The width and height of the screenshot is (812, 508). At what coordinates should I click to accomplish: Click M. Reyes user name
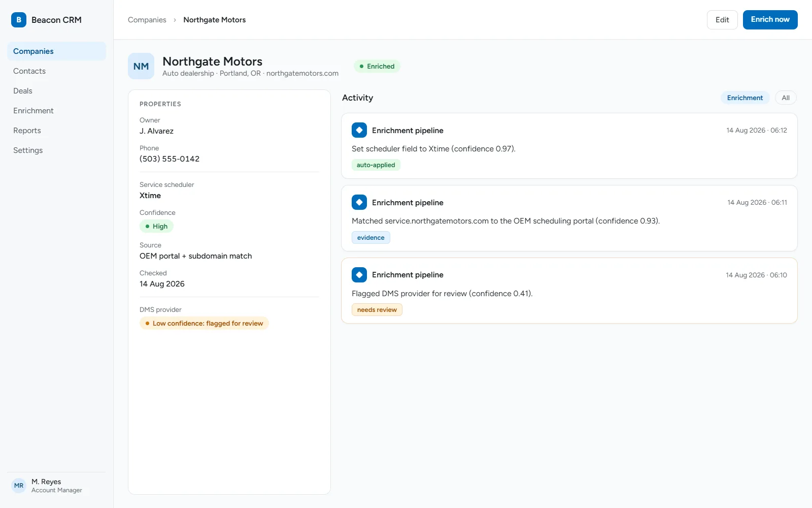coord(46,482)
